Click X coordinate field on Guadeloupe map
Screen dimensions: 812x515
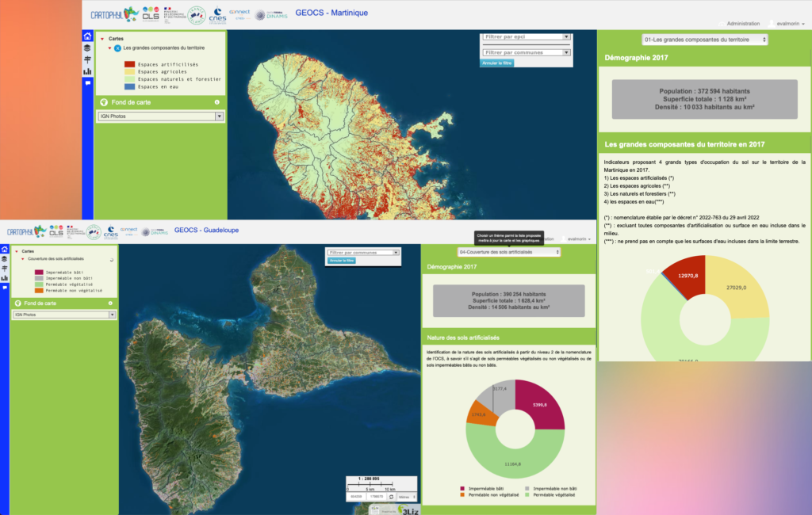356,497
